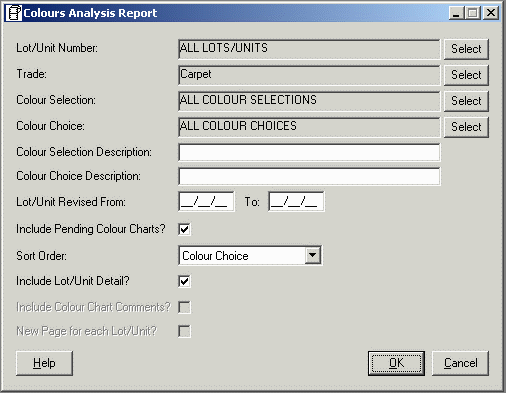Click Select next to Colour Choice
The image size is (506, 393).
tap(466, 127)
